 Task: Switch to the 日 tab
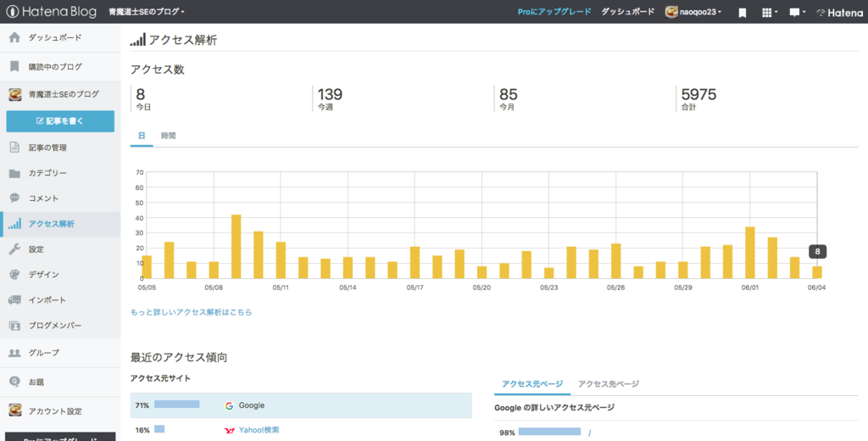click(142, 136)
